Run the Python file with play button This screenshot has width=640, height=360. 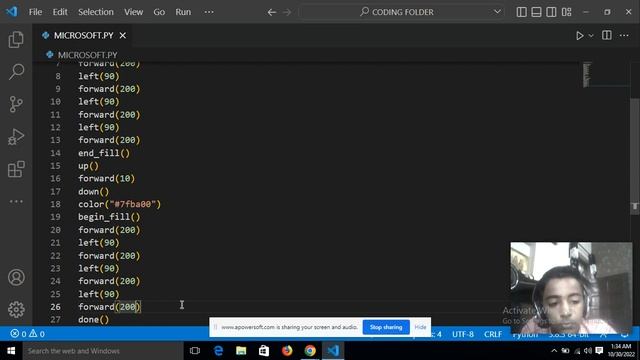tap(579, 36)
